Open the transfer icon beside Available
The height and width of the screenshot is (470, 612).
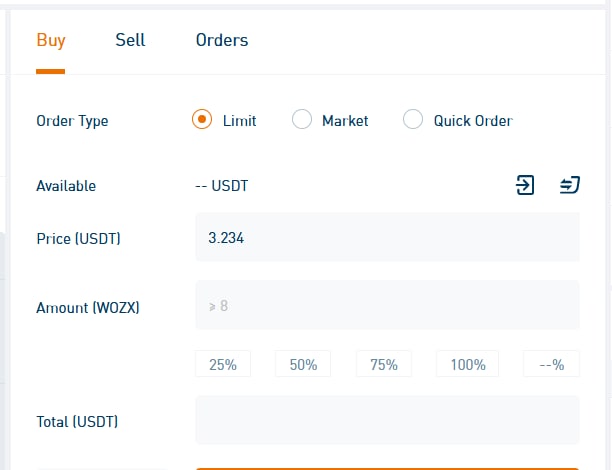(570, 185)
